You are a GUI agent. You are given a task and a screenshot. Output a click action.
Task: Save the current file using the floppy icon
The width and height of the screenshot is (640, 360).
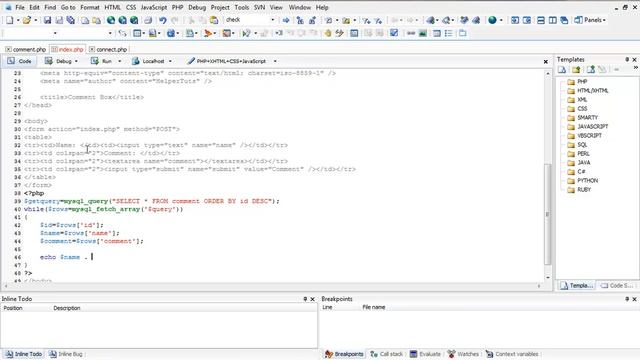(47, 20)
